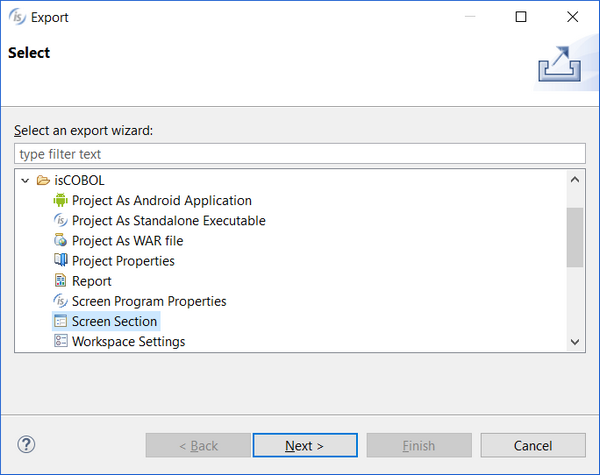Click the Android robot icon
Image resolution: width=600 pixels, height=475 pixels.
tap(60, 200)
